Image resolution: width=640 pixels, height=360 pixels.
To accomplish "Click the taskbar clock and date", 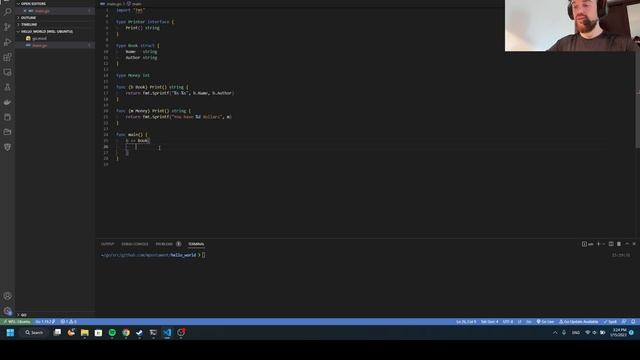I will click(x=619, y=333).
